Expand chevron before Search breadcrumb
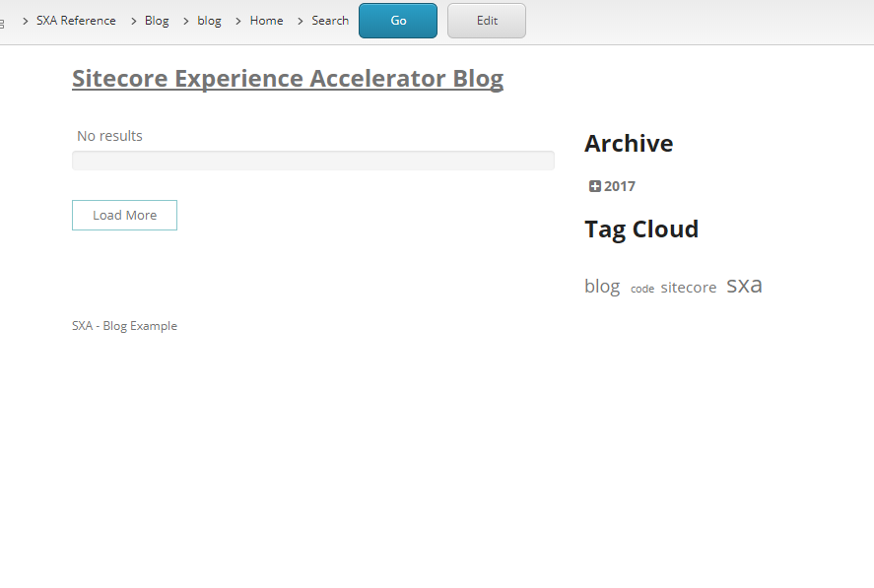874x588 pixels. pyautogui.click(x=300, y=22)
